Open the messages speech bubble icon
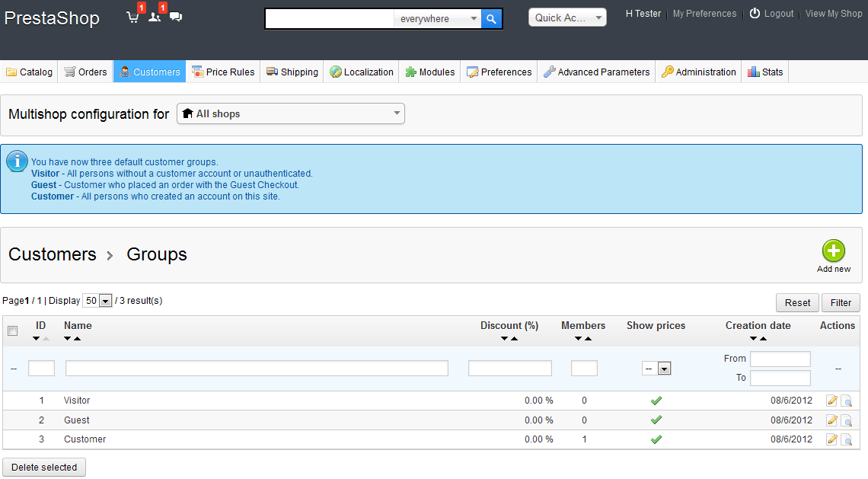Image resolution: width=868 pixels, height=479 pixels. click(176, 17)
